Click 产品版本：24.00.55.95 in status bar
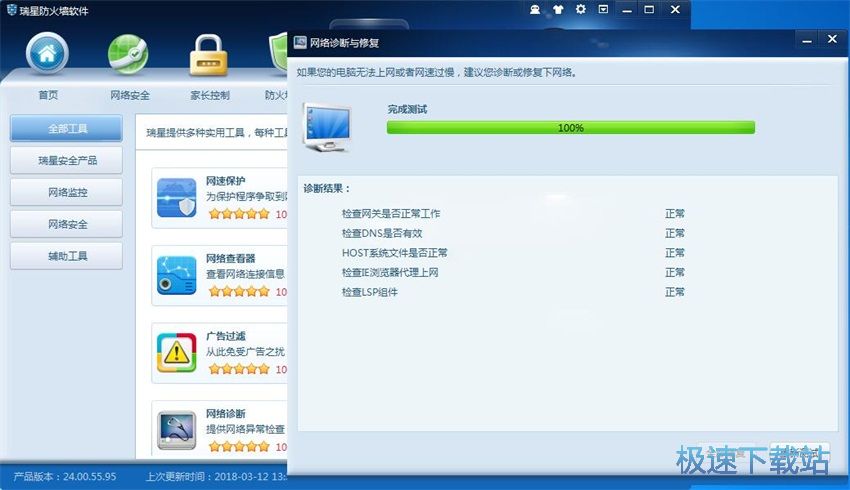 pyautogui.click(x=65, y=476)
